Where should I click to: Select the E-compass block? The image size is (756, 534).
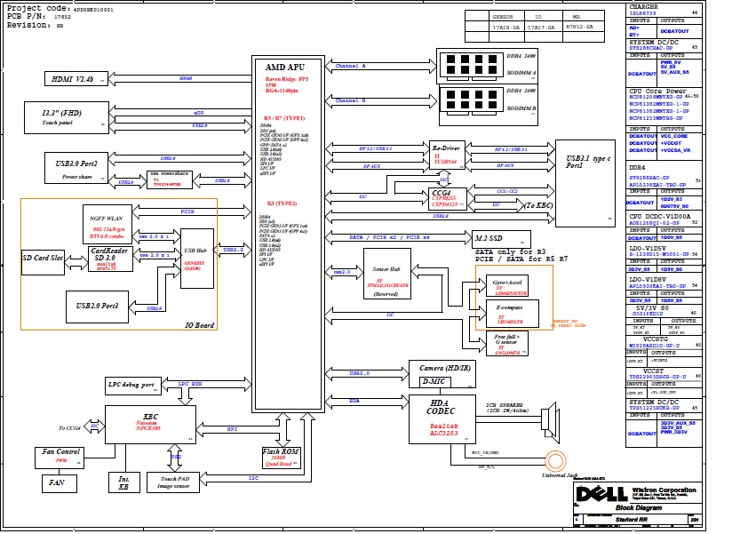512,314
